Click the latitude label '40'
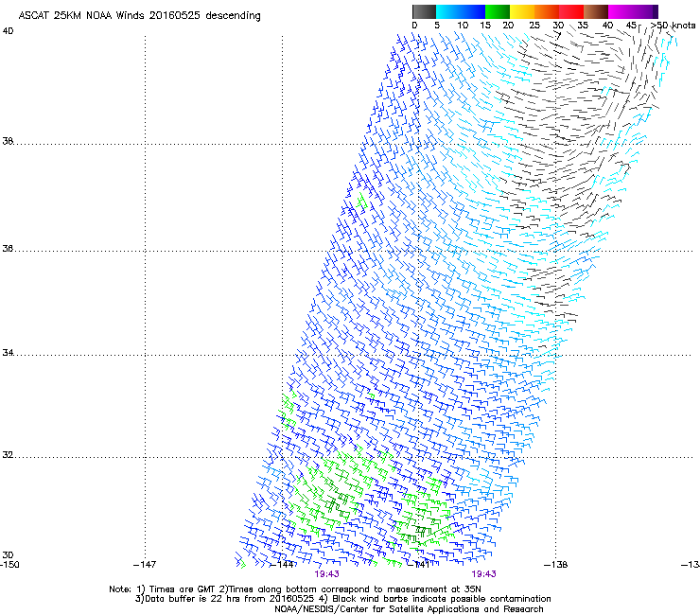 [x=8, y=31]
